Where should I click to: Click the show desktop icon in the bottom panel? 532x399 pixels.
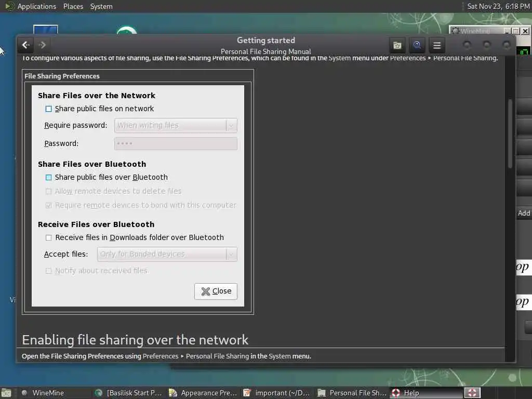pos(6,393)
